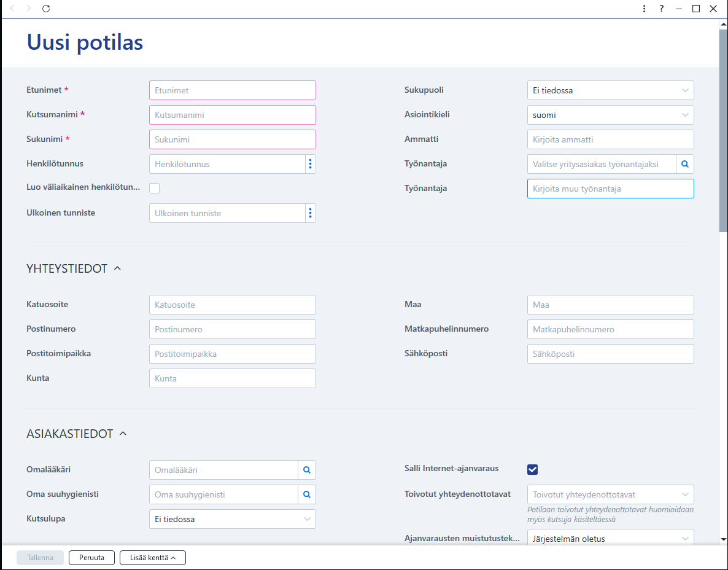Viewport: 728px width, 570px height.
Task: Search for Oma suuhygienisti with magnifier icon
Action: point(307,494)
